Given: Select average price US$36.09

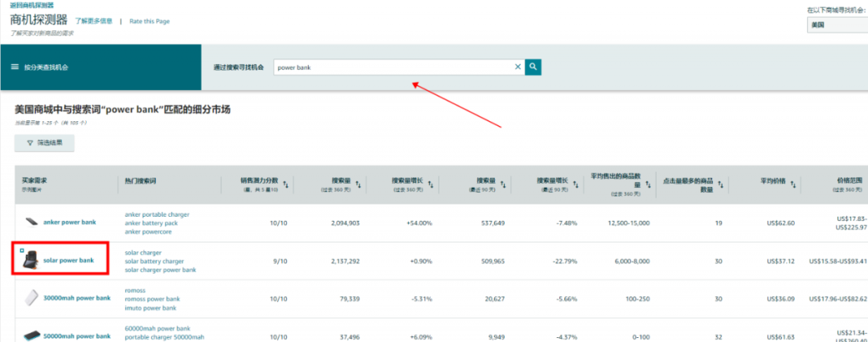Looking at the screenshot, I should (781, 299).
